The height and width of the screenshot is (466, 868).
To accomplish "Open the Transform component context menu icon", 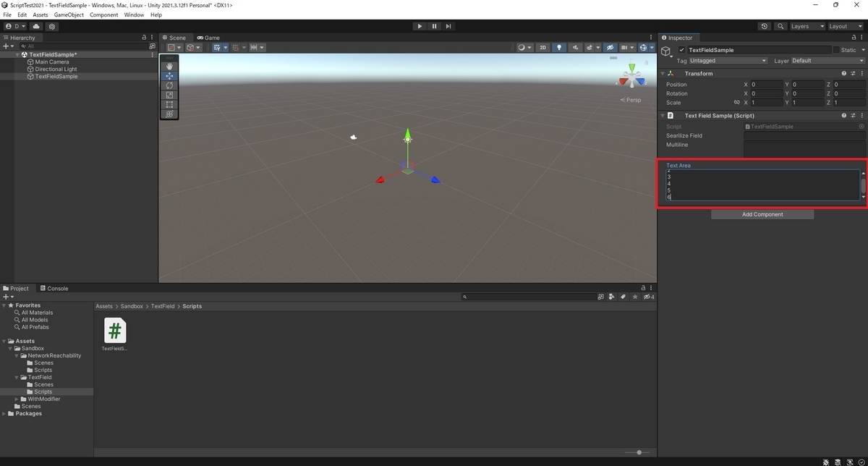I will (861, 72).
